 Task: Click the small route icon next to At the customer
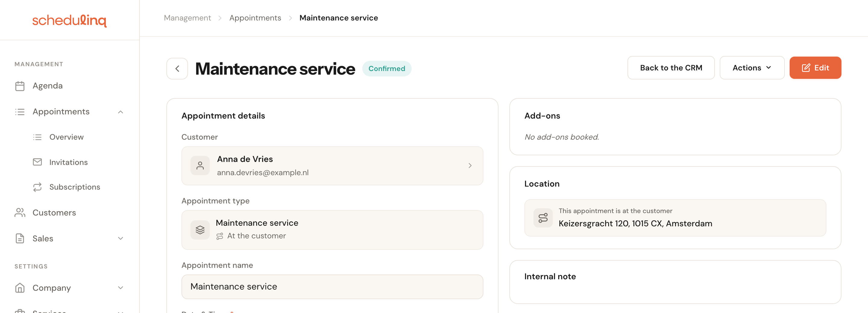[x=220, y=236]
